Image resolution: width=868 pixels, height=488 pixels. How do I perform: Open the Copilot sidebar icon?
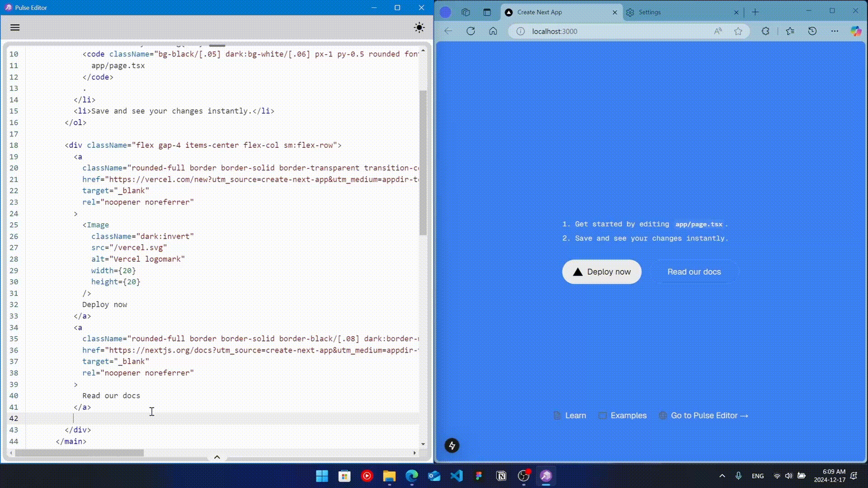(856, 31)
